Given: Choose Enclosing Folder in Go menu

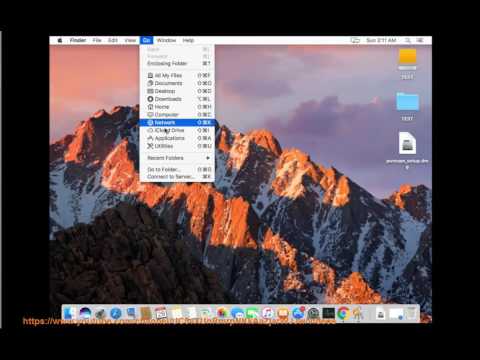Looking at the screenshot, I should [177, 63].
